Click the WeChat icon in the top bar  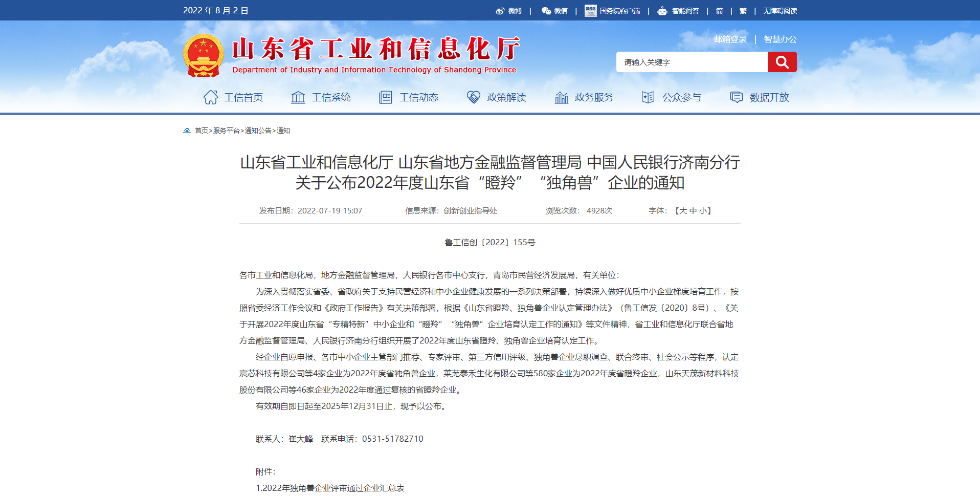[x=546, y=10]
